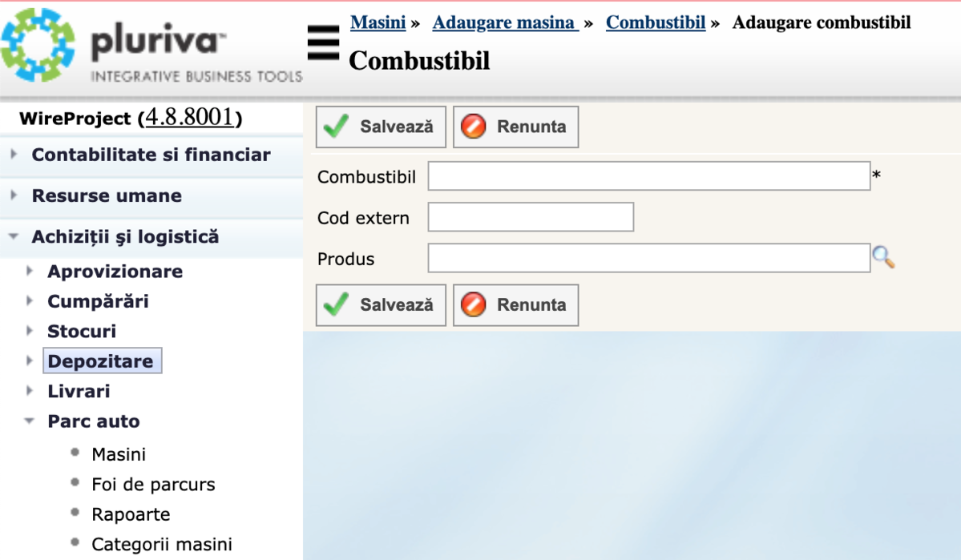Viewport: 961px width, 560px height.
Task: Click into the Cod extern field
Action: [x=531, y=217]
